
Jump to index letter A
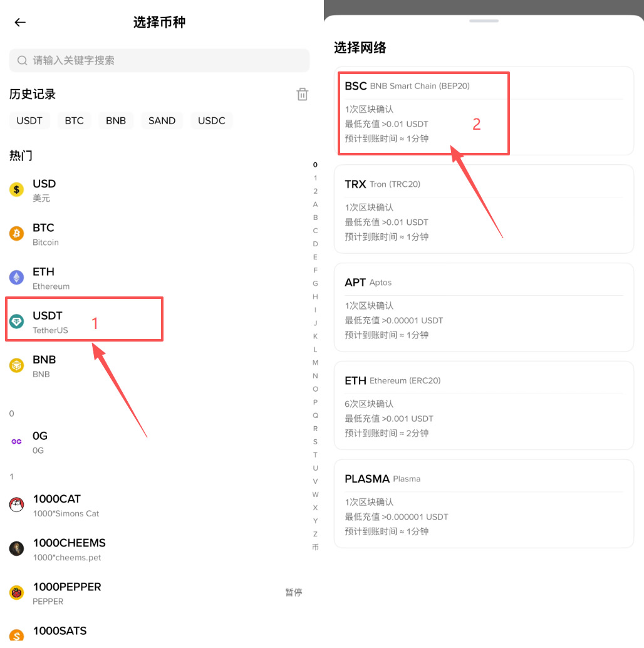click(x=315, y=204)
